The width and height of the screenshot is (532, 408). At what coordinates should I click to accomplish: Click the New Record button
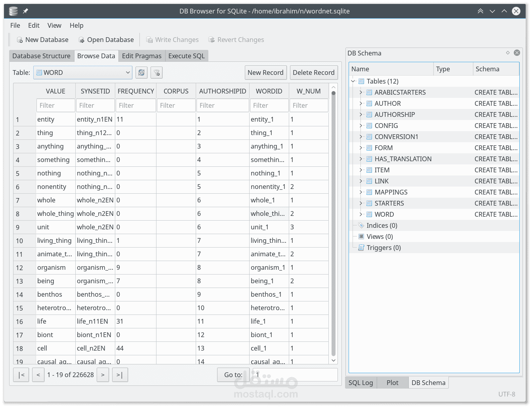[x=265, y=72]
